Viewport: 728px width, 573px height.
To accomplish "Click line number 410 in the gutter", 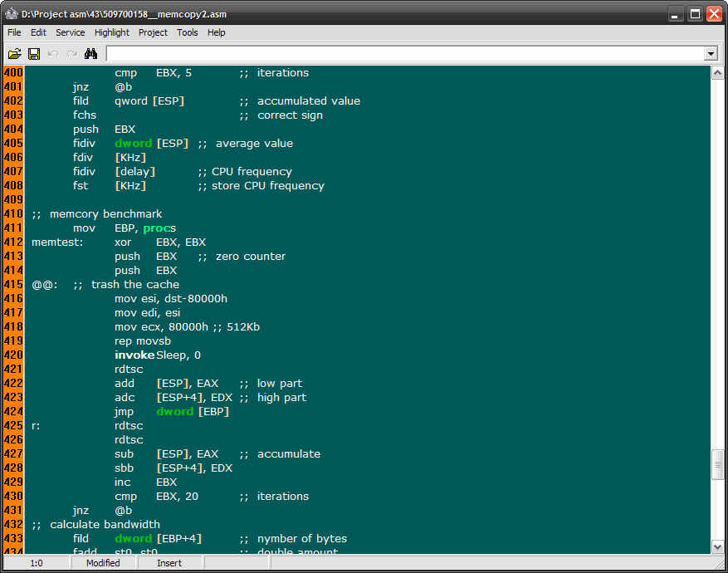I will (x=13, y=214).
